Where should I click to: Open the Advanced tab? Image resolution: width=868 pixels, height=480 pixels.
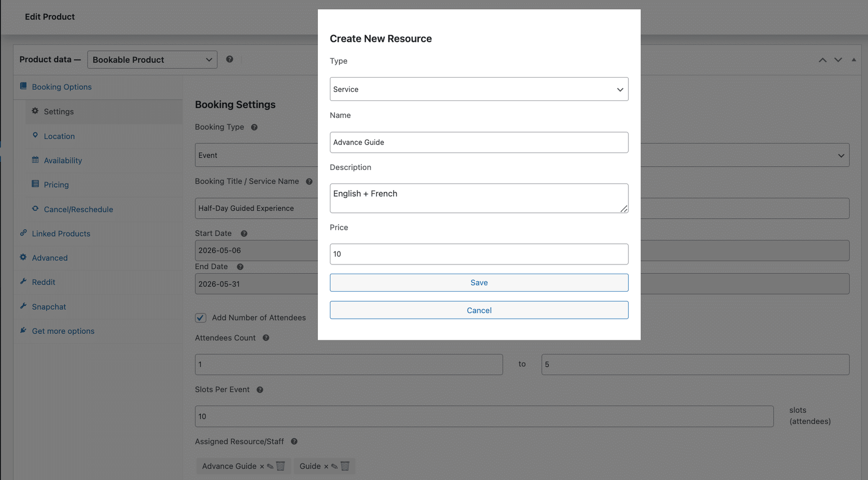pyautogui.click(x=50, y=258)
